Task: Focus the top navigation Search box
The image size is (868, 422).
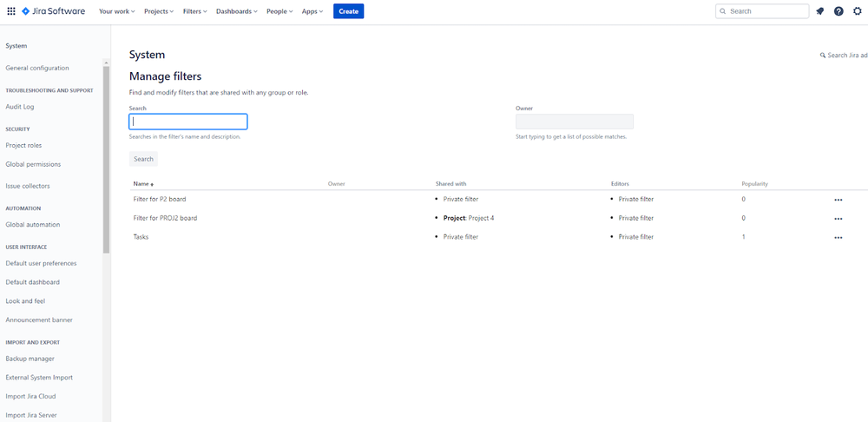Action: click(762, 11)
